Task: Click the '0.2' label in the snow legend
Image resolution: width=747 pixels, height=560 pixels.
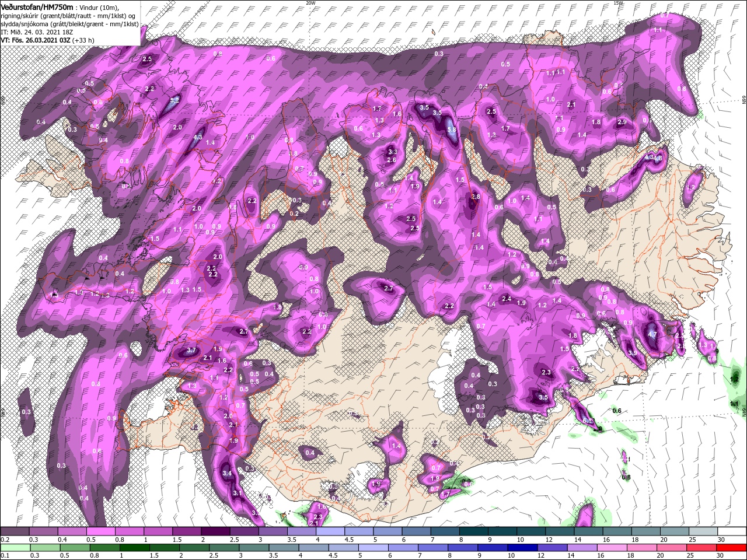Action: pos(5,540)
